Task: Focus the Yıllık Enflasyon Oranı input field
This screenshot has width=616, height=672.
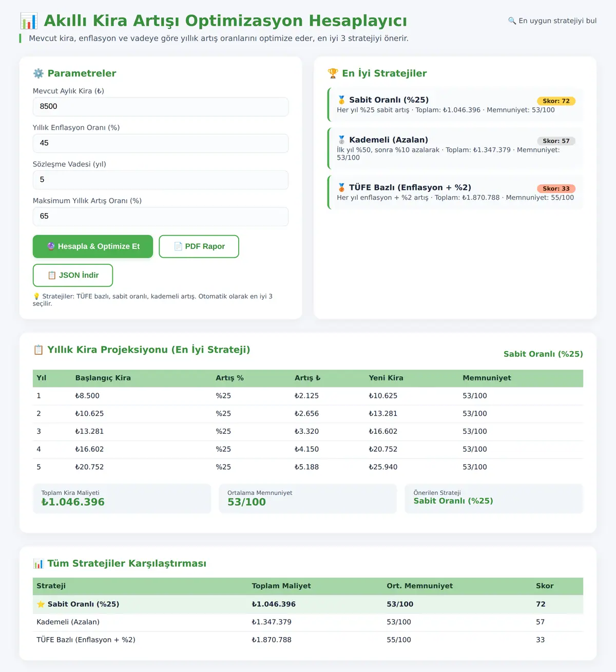Action: click(161, 143)
